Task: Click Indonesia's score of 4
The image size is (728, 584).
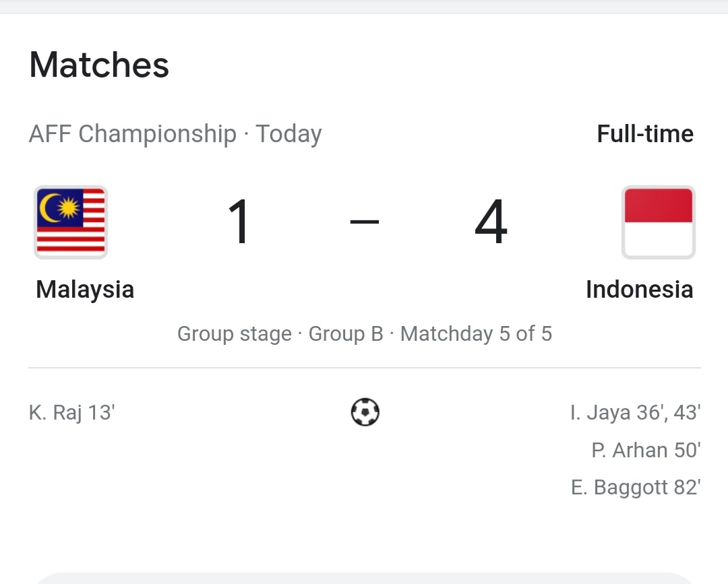Action: pos(491,221)
